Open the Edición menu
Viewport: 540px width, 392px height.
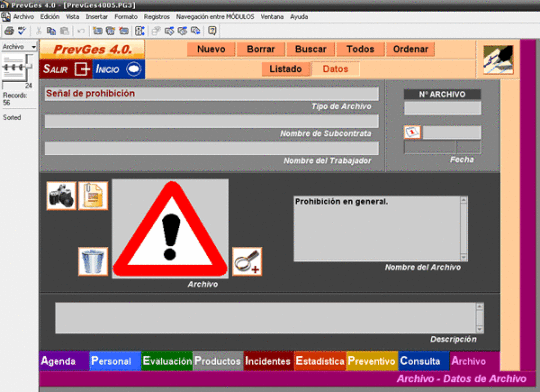tap(50, 17)
